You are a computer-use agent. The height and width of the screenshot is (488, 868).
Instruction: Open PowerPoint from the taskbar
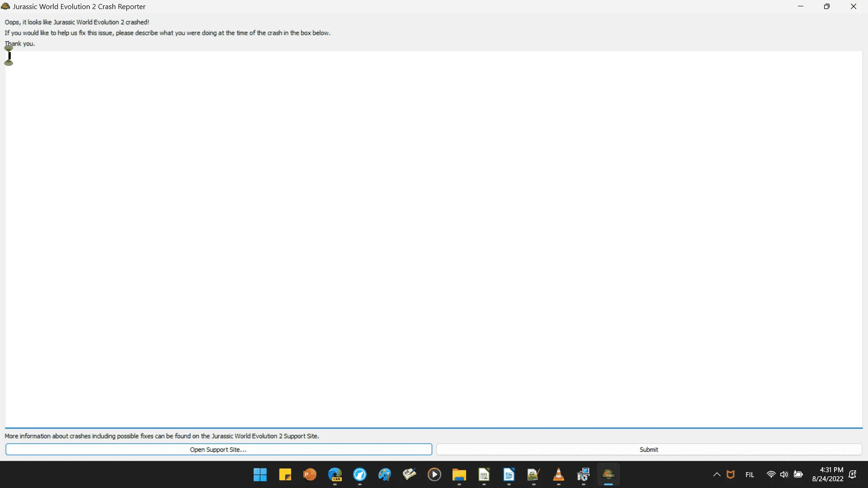click(x=310, y=474)
